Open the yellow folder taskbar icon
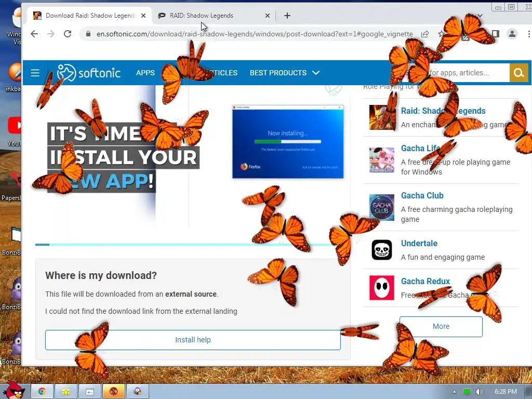This screenshot has height=399, width=532. [66, 392]
